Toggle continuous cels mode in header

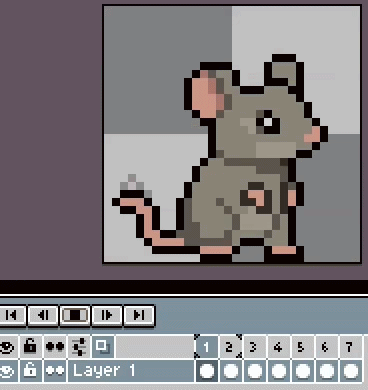[55, 347]
